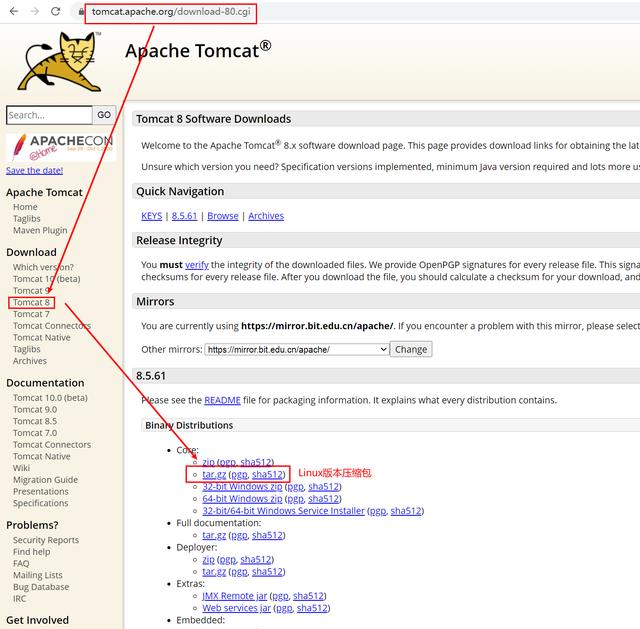
Task: Open the Save the date! link
Action: pyautogui.click(x=34, y=171)
